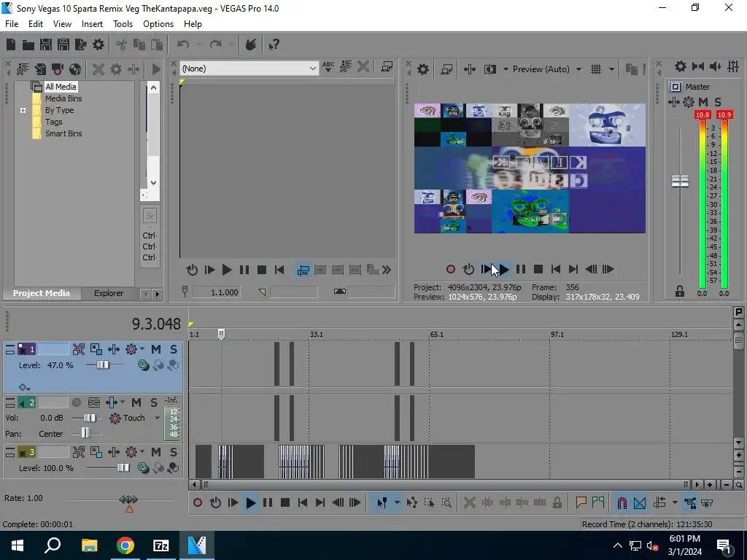This screenshot has width=747, height=560.
Task: Pause playback in timeline transport bar
Action: [x=268, y=503]
